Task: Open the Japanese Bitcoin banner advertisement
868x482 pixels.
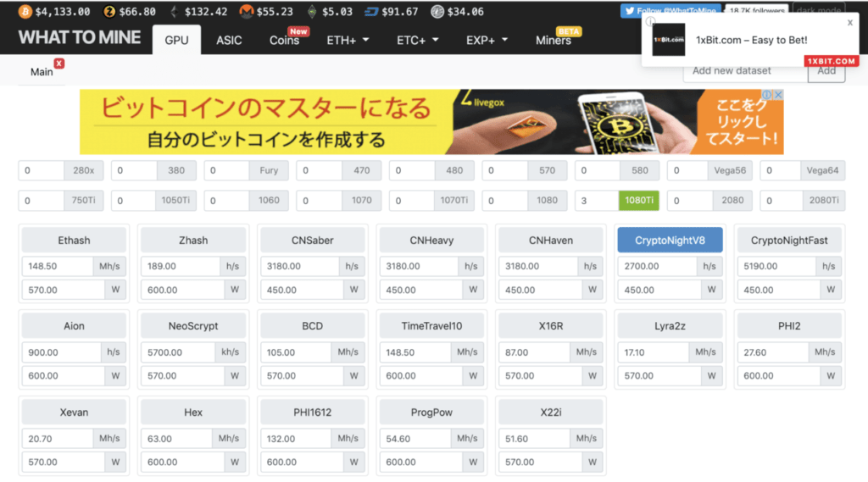Action: (431, 122)
